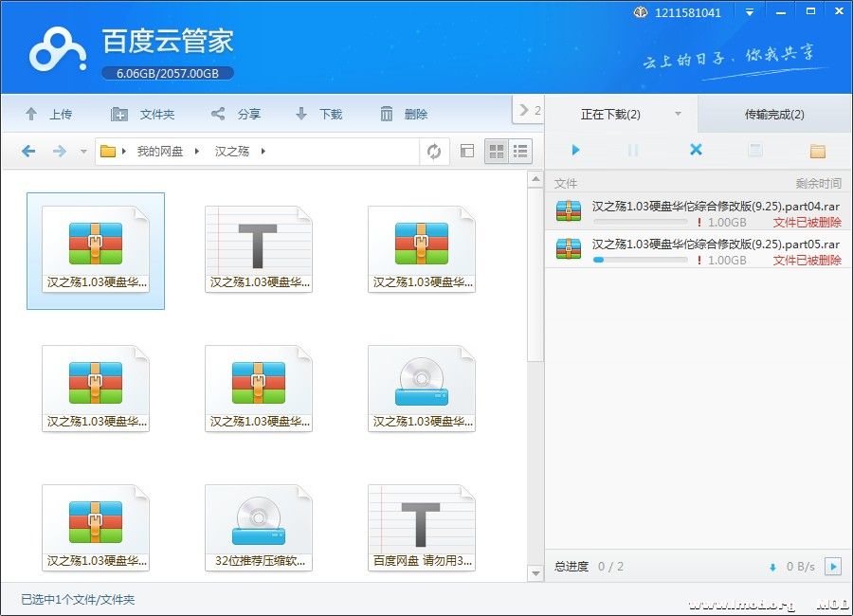Viewport: 853px width, 616px height.
Task: Open the title bar main menu dropdown
Action: tap(750, 12)
